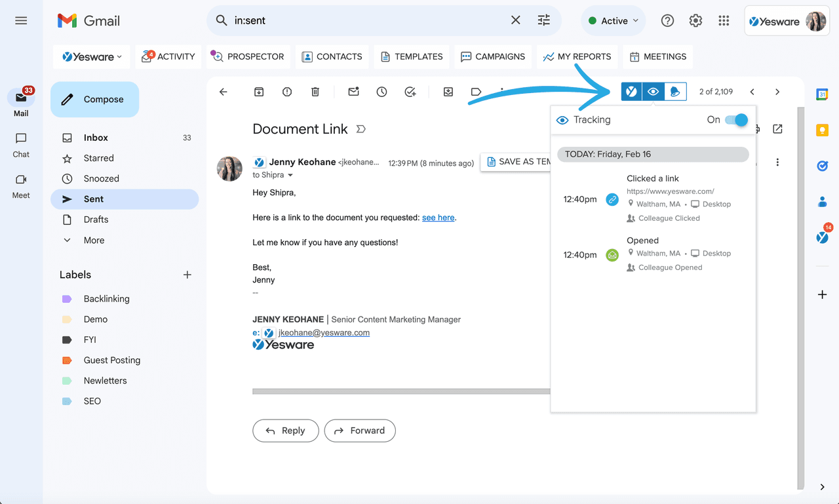Image resolution: width=839 pixels, height=504 pixels.
Task: Mark email as unread icon
Action: pyautogui.click(x=354, y=92)
